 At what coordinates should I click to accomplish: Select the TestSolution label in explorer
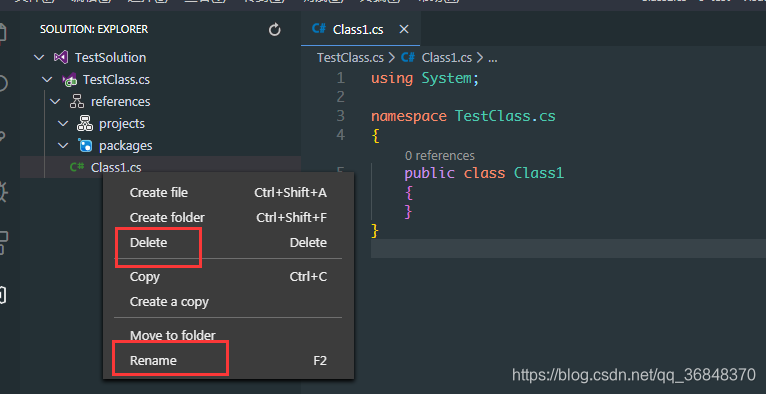coord(110,58)
